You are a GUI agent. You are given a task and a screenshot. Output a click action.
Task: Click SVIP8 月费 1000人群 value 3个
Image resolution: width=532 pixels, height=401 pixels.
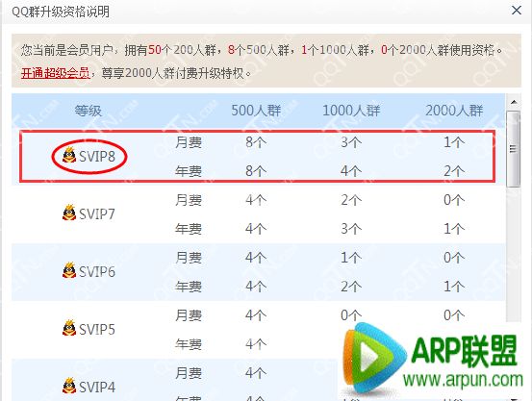(351, 142)
